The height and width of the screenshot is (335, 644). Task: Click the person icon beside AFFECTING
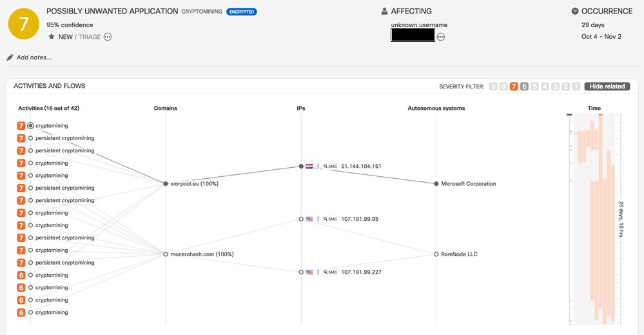pyautogui.click(x=385, y=11)
